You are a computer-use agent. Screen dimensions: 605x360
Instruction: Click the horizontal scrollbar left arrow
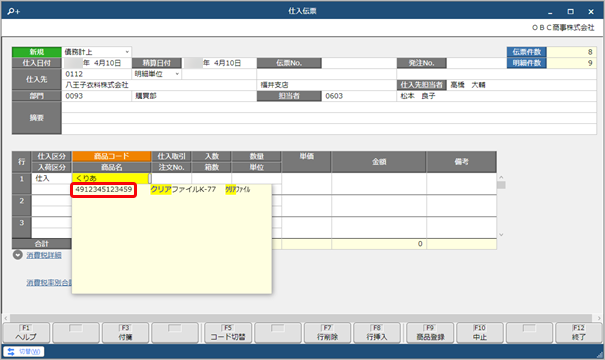6,318
